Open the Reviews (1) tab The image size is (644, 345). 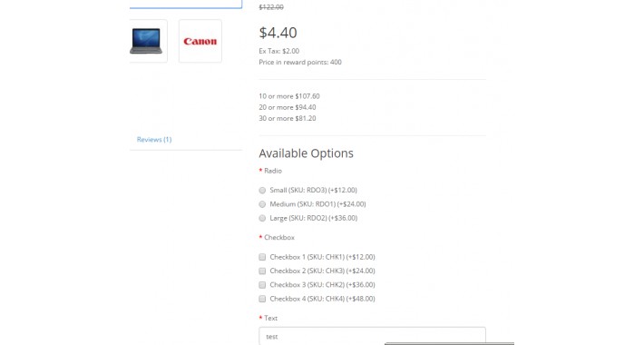click(x=154, y=140)
